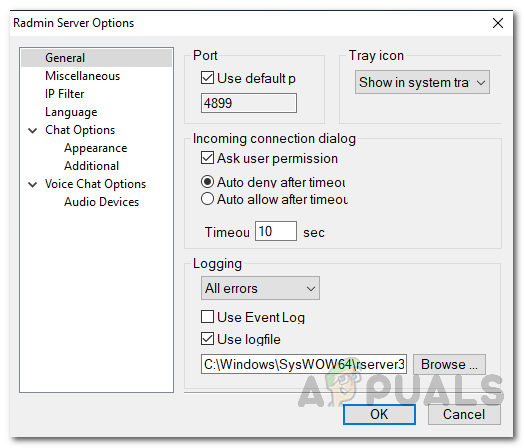
Task: Open Appearance under Chat Options
Action: coord(96,148)
